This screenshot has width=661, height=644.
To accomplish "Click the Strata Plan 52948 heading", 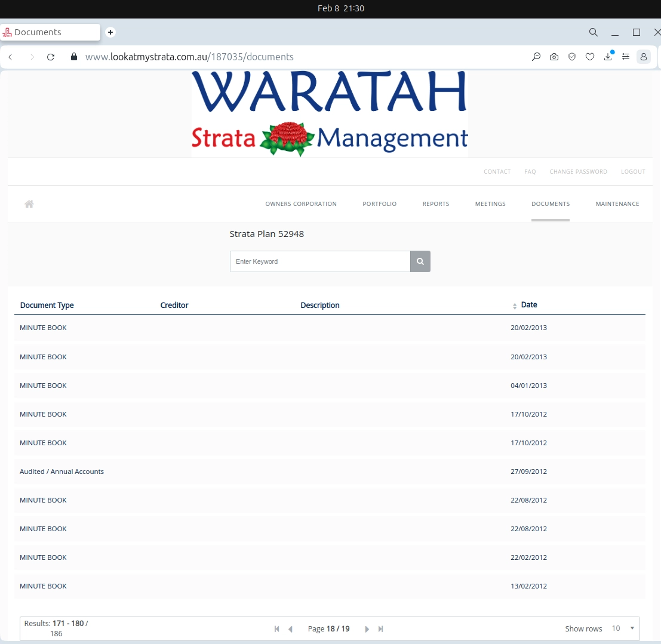I will pyautogui.click(x=266, y=234).
